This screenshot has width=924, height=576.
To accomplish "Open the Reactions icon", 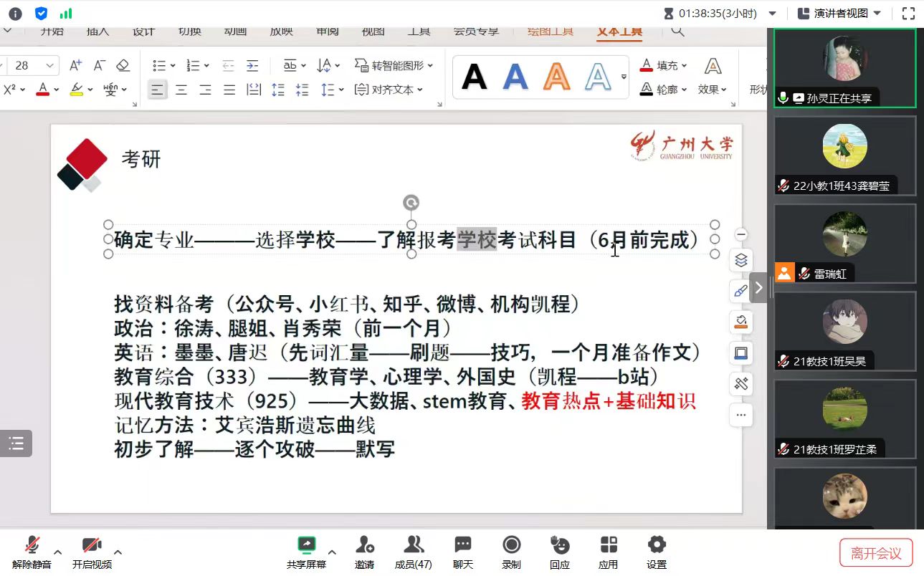I will pos(559,552).
